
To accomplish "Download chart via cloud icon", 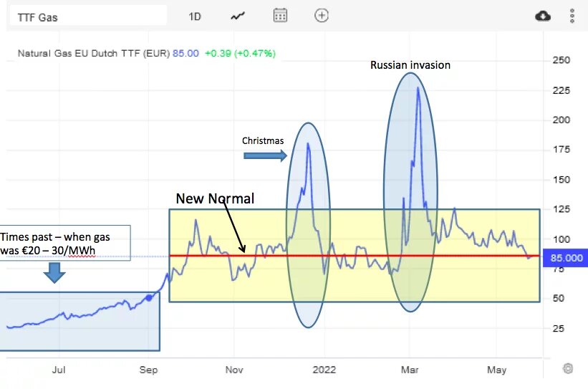I will (x=543, y=16).
